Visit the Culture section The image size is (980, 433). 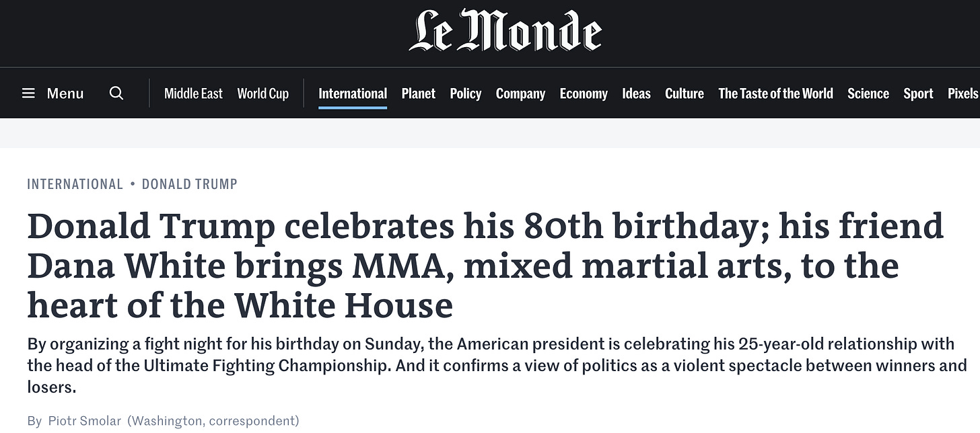685,93
